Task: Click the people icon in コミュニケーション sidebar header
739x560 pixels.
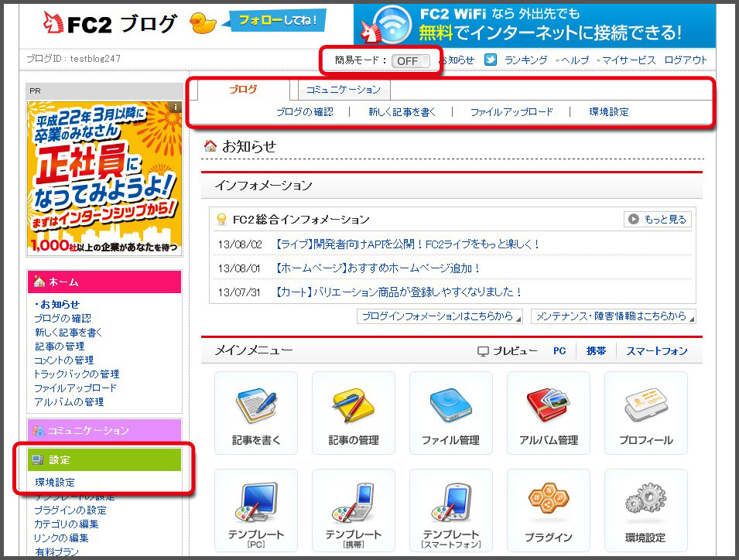Action: [x=38, y=431]
